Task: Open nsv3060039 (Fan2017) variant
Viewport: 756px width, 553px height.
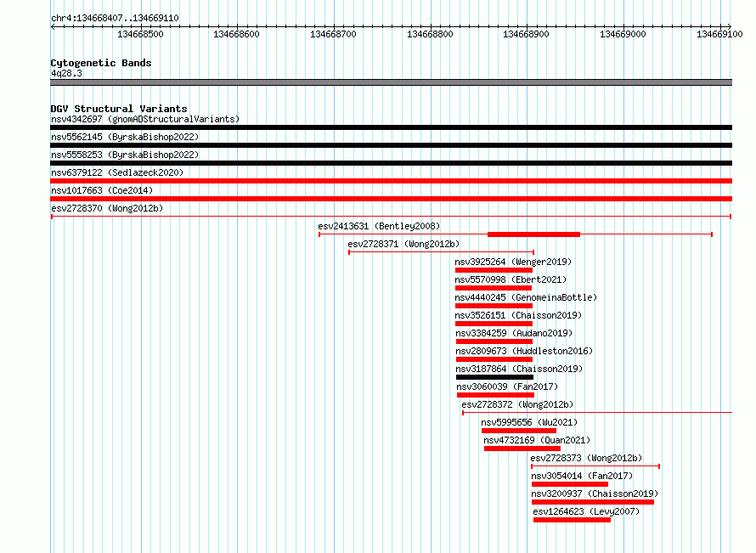Action: 495,395
